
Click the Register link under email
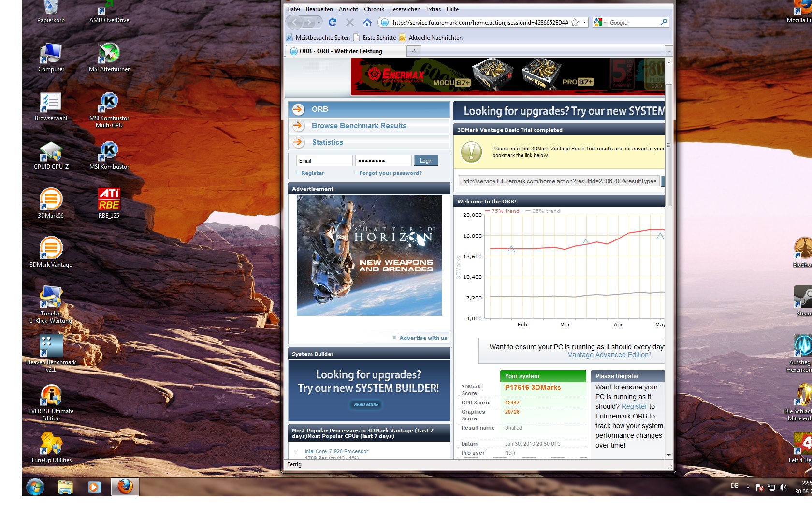[313, 173]
